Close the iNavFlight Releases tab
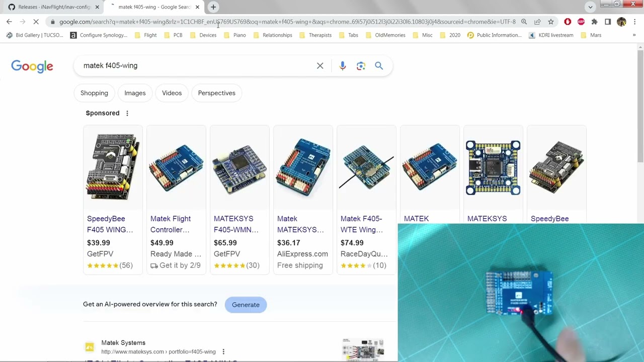 tap(97, 7)
